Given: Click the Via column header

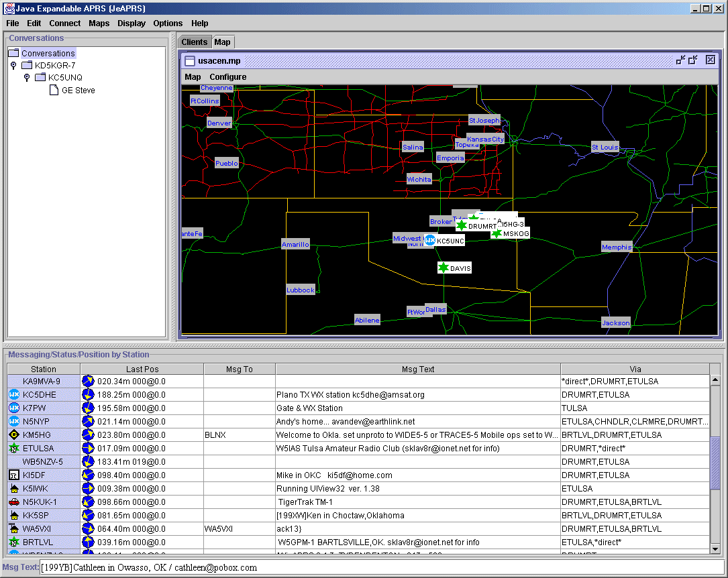Looking at the screenshot, I should click(635, 369).
